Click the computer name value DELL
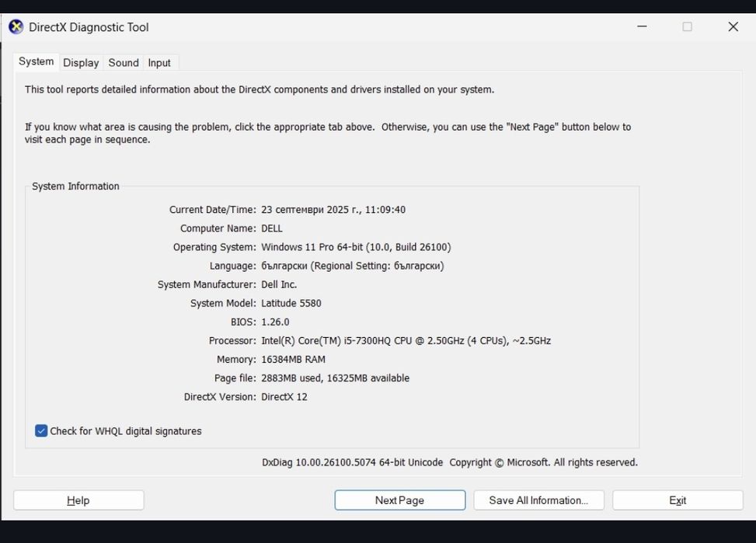Screen dimensions: 756x543 tap(272, 228)
